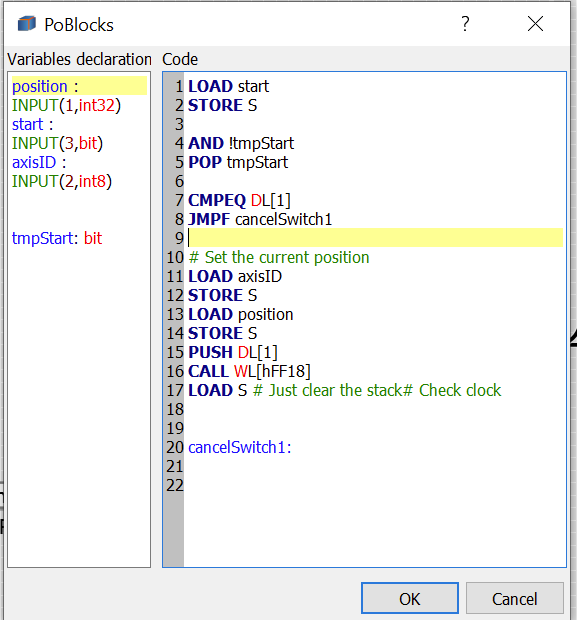Click the 'tmpStart: bit' variable declaration

point(57,238)
